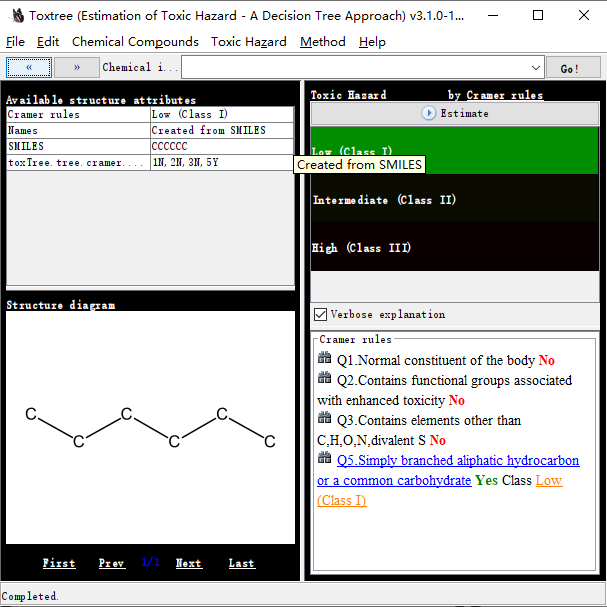Click the Toxtree app icon in title bar
This screenshot has height=607, width=607.
(x=16, y=16)
